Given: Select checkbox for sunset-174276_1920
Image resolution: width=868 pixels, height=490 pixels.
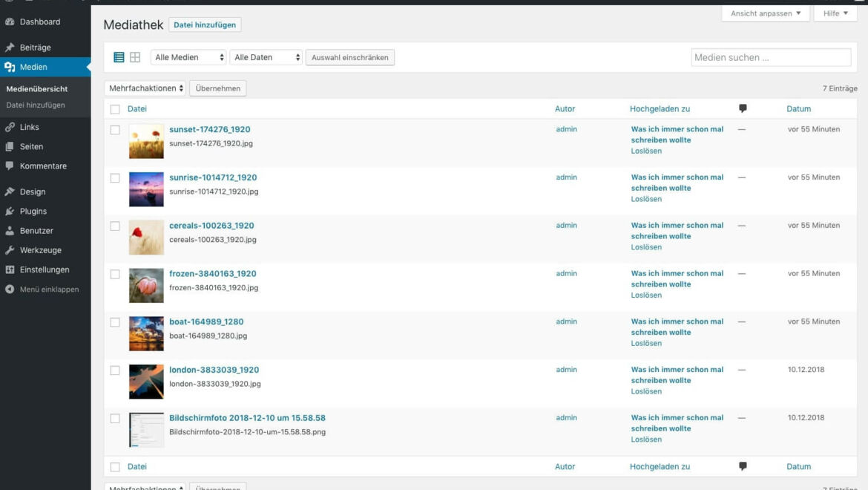Looking at the screenshot, I should pyautogui.click(x=114, y=130).
